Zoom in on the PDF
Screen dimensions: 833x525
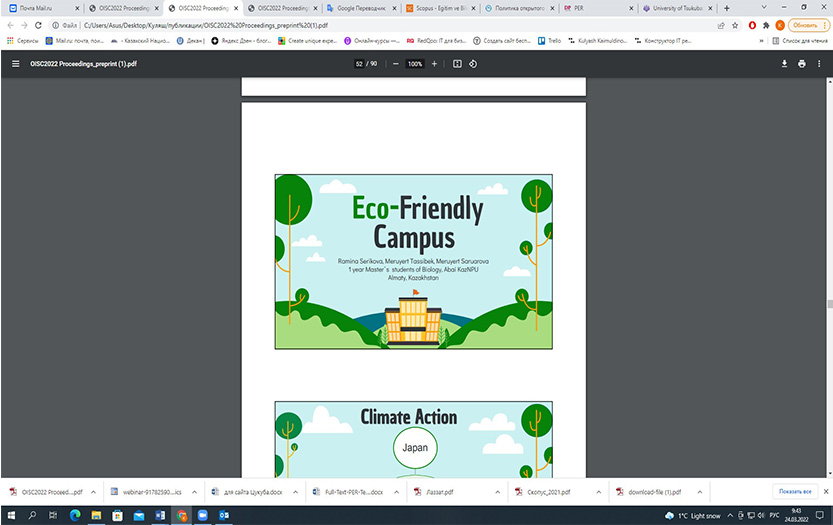(434, 64)
